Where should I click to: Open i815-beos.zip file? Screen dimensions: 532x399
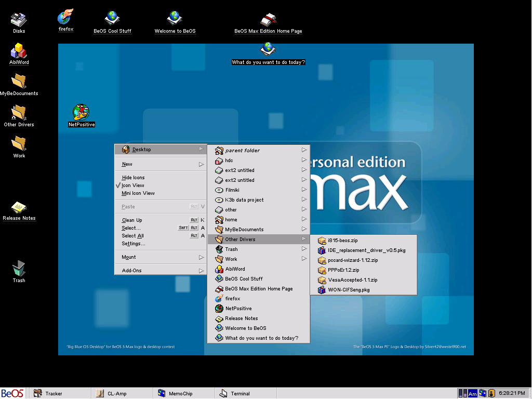pyautogui.click(x=363, y=240)
